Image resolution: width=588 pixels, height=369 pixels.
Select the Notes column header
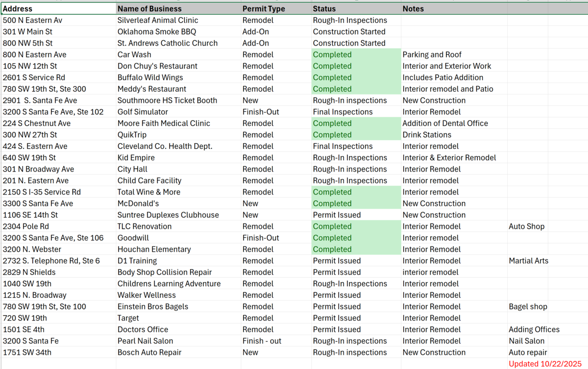pos(413,8)
